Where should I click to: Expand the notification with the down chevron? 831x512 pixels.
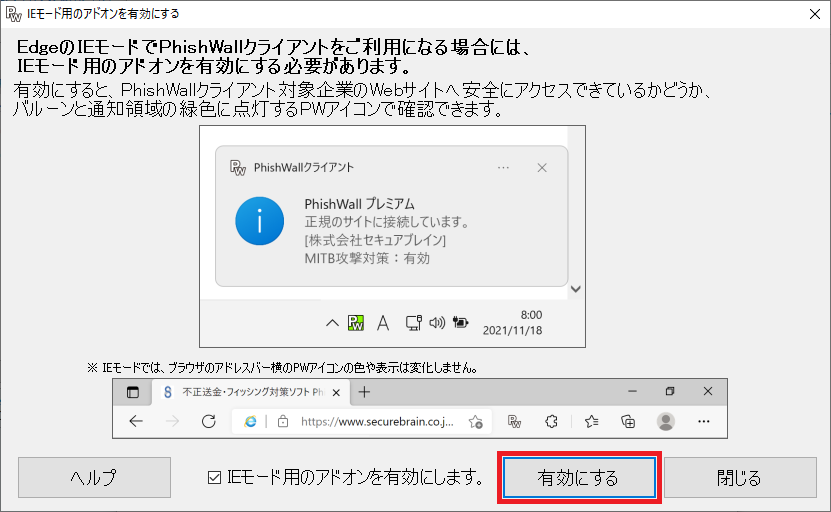click(576, 289)
